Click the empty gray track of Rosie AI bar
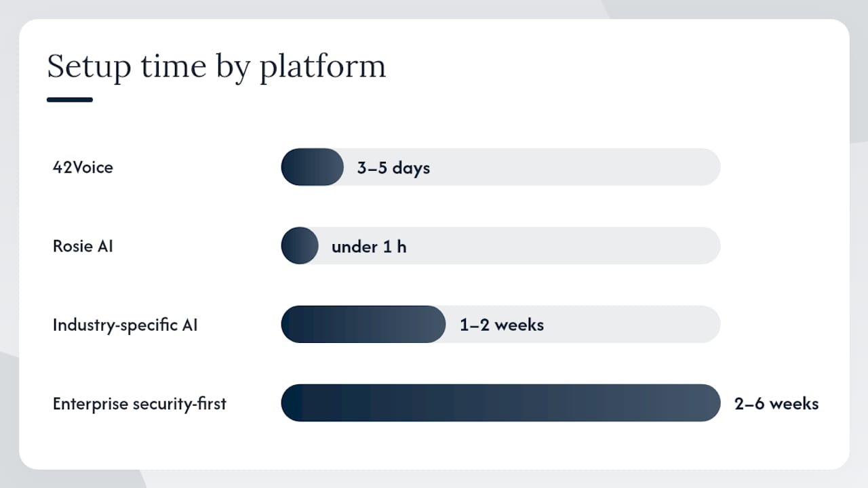The width and height of the screenshot is (868, 488). (x=563, y=245)
